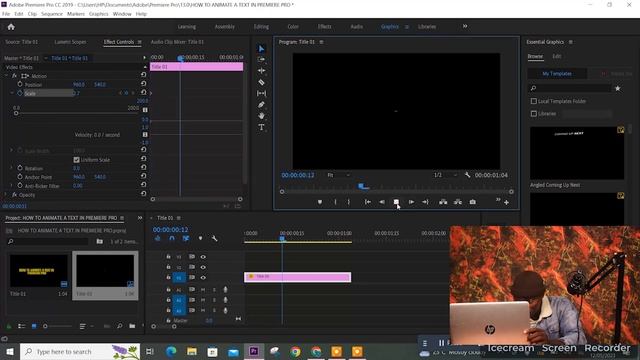640x360 pixels.
Task: Select the Razor tool
Action: [x=261, y=82]
